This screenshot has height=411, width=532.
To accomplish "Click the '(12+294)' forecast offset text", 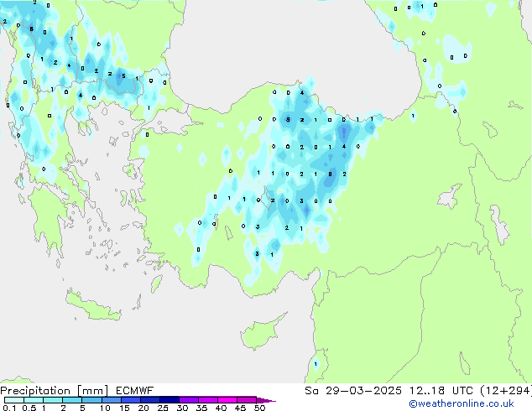I will coord(506,391).
